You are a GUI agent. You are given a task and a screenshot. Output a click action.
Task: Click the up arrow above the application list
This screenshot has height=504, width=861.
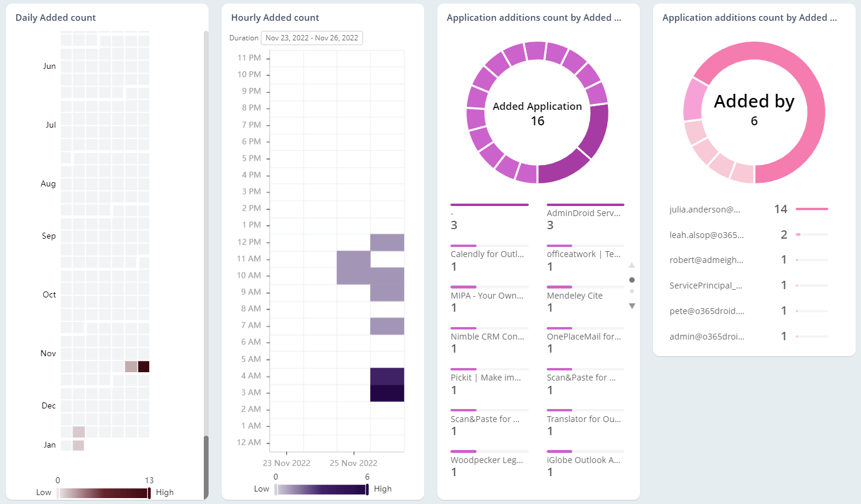(x=632, y=265)
